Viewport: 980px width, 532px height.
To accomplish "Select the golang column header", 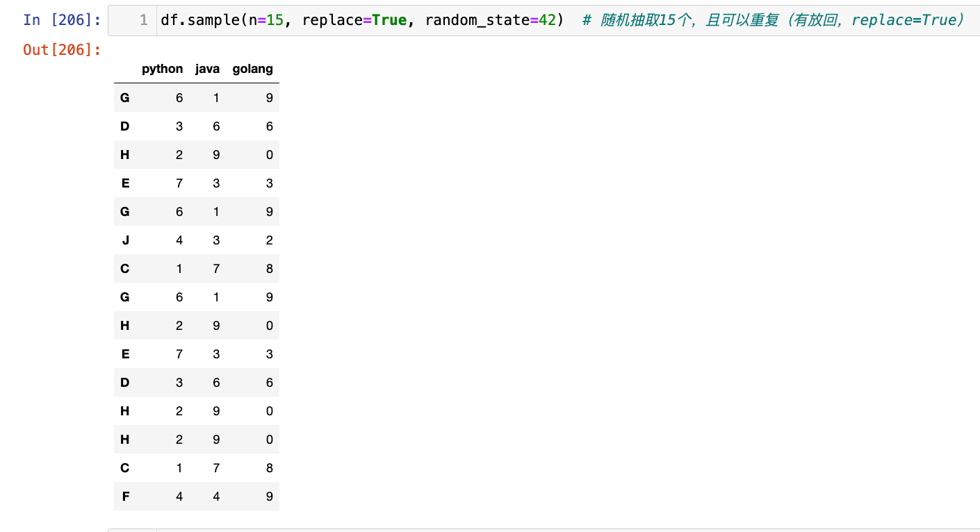I will click(x=252, y=69).
